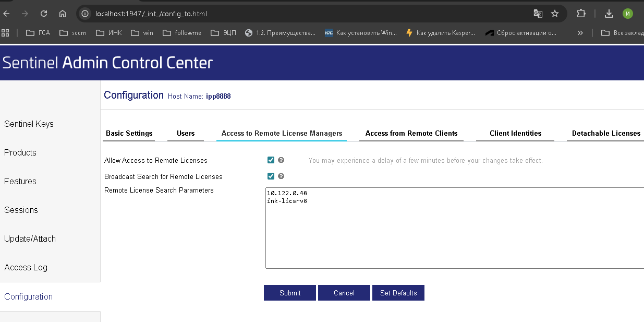
Task: Open the ГСА bookmarks folder
Action: [x=38, y=33]
